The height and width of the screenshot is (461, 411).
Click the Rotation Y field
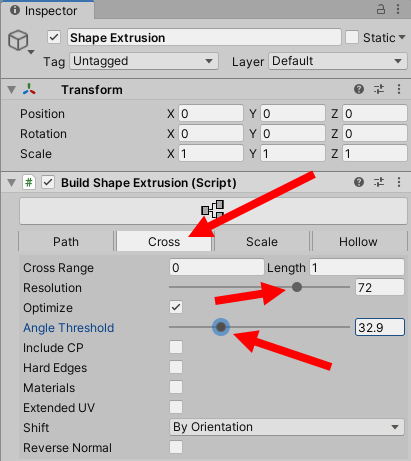(293, 133)
